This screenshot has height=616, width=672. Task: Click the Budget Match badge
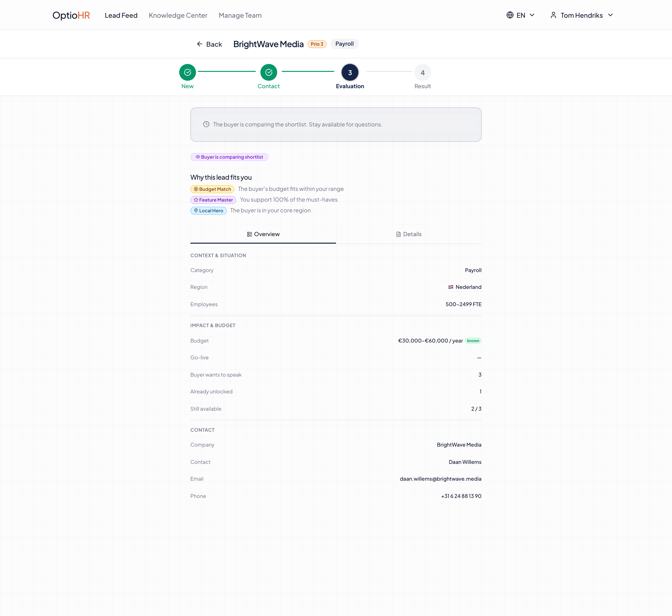[212, 189]
